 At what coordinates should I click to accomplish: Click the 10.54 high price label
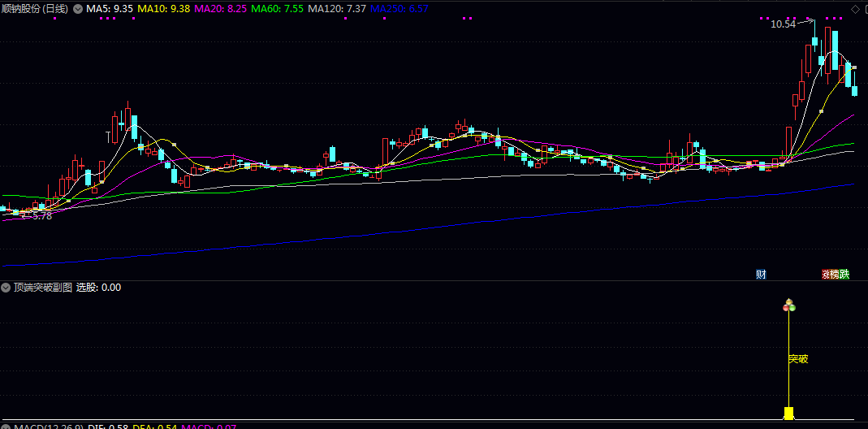(783, 24)
